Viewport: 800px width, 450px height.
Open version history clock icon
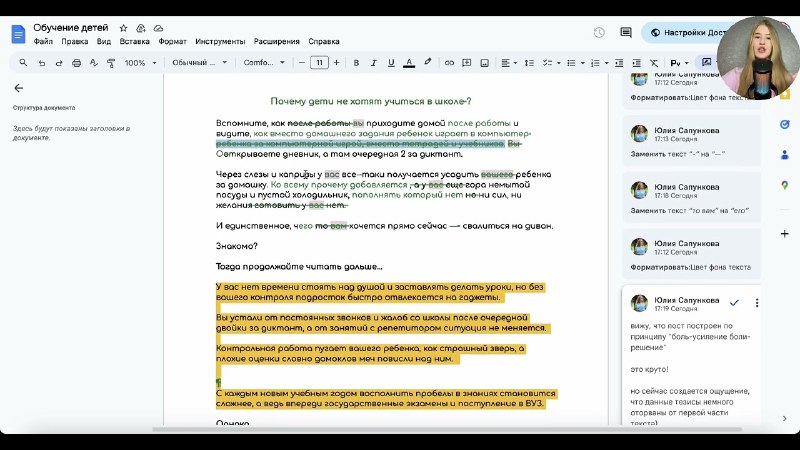(x=599, y=33)
